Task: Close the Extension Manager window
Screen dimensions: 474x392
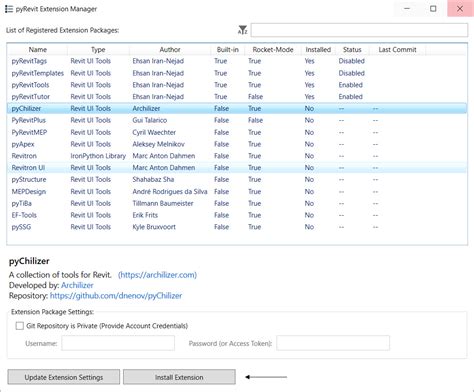Action: [460, 9]
